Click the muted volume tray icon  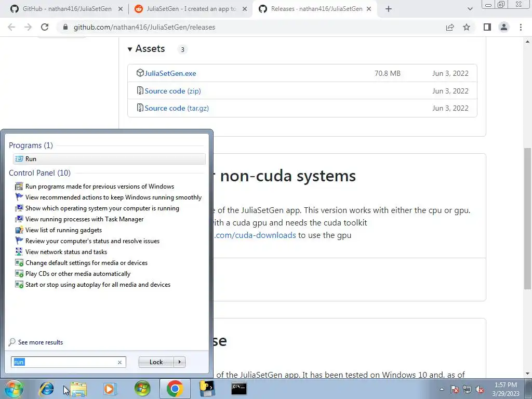(480, 389)
